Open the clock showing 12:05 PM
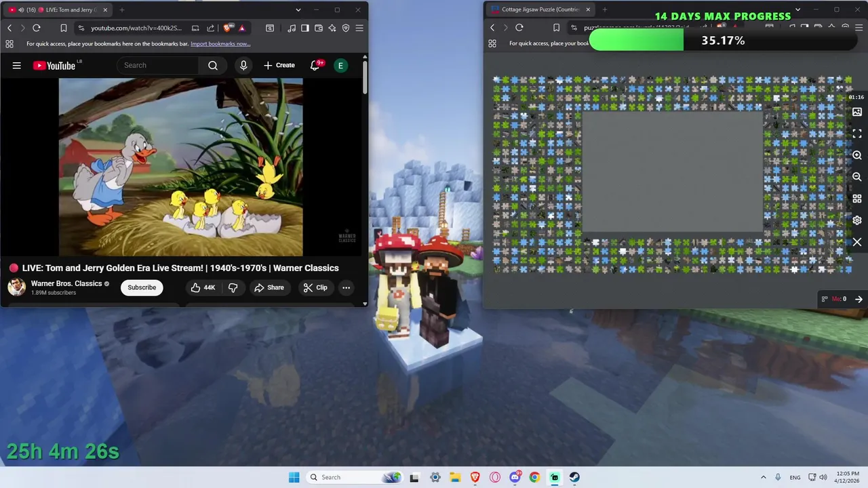Image resolution: width=868 pixels, height=488 pixels. point(848,477)
